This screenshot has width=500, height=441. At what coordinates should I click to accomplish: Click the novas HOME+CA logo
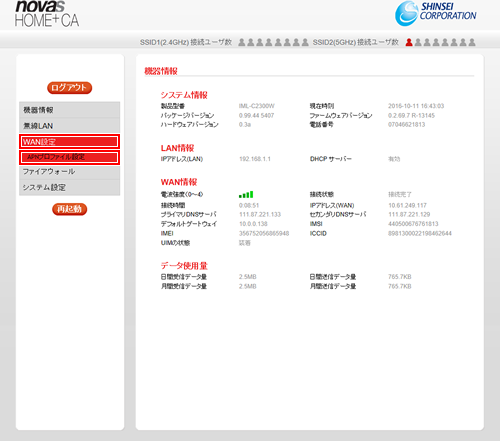point(47,13)
